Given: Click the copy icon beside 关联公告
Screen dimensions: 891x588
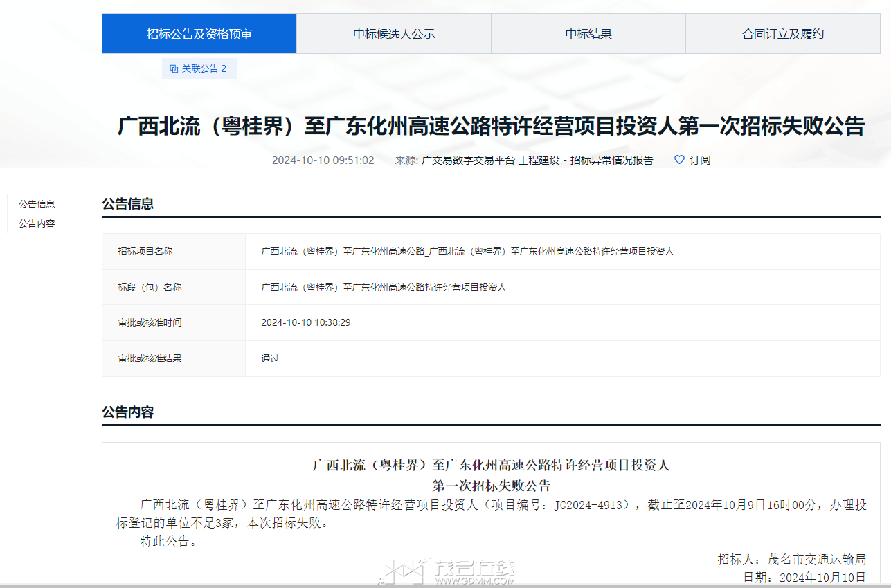Looking at the screenshot, I should [x=174, y=68].
